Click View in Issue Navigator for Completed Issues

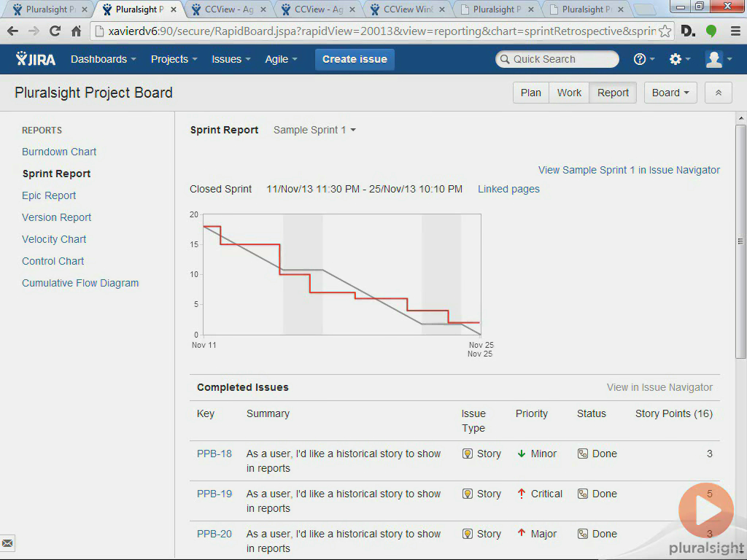659,388
